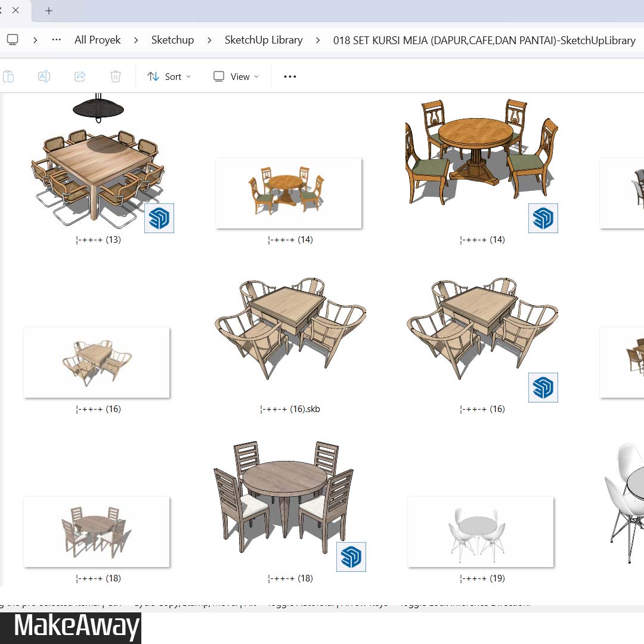Open the View dropdown menu

236,76
